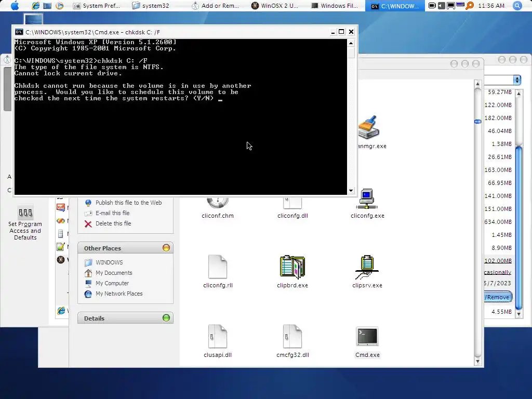The width and height of the screenshot is (532, 399).
Task: Click Publish this file to the Web
Action: click(129, 203)
